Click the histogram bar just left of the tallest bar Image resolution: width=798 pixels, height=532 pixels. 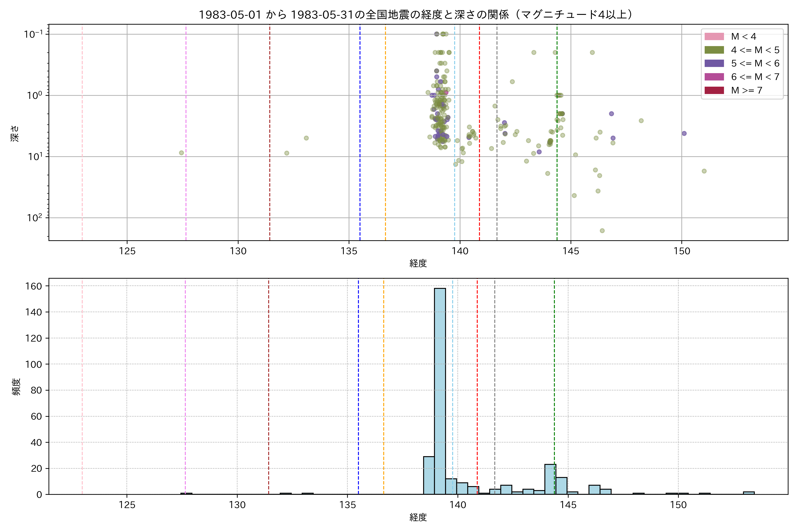[429, 475]
